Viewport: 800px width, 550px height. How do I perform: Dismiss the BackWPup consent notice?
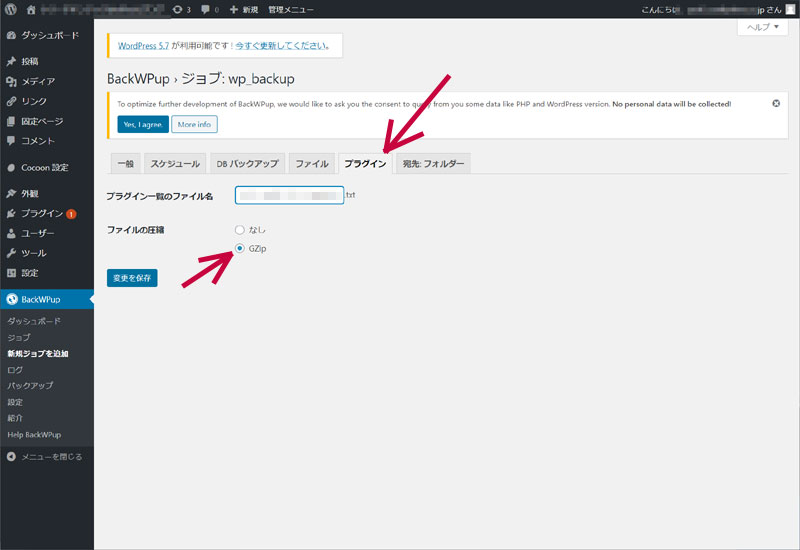pyautogui.click(x=776, y=104)
